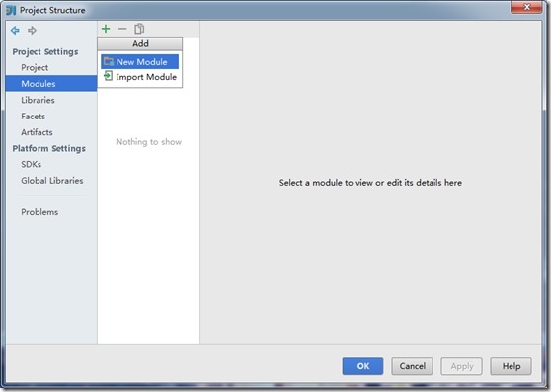Image resolution: width=551 pixels, height=392 pixels.
Task: Open the Project settings section
Action: click(35, 67)
